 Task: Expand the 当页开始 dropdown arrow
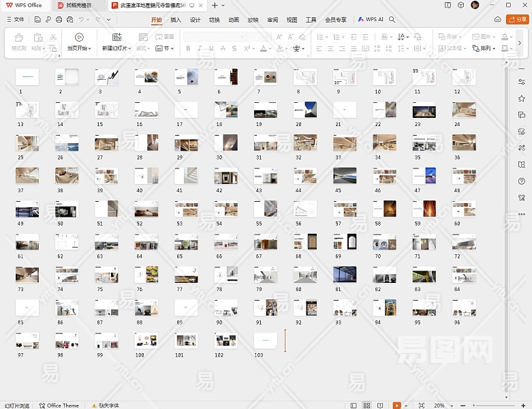tap(91, 49)
